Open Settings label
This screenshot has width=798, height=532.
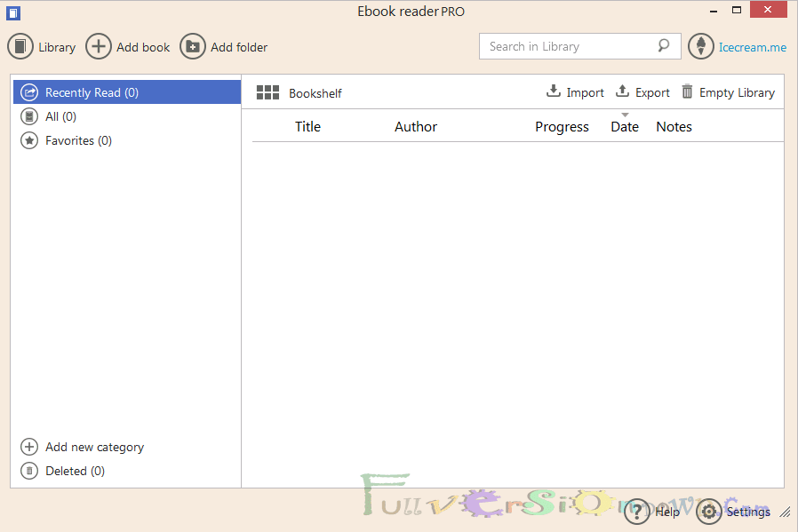click(x=748, y=512)
